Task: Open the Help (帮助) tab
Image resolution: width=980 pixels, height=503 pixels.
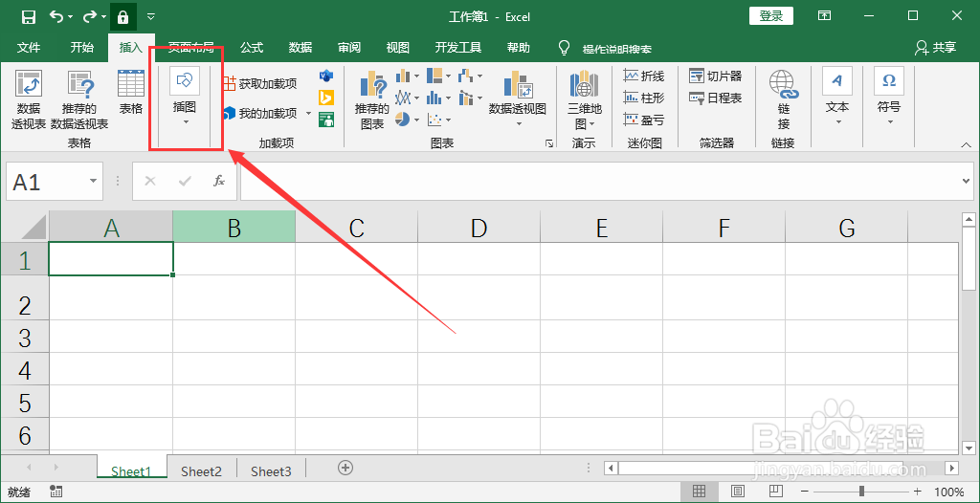Action: pyautogui.click(x=518, y=48)
